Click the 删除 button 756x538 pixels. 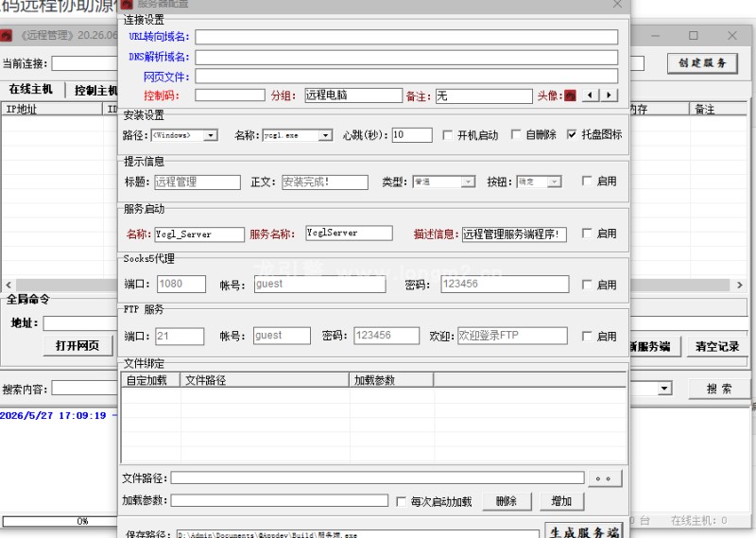coord(507,501)
